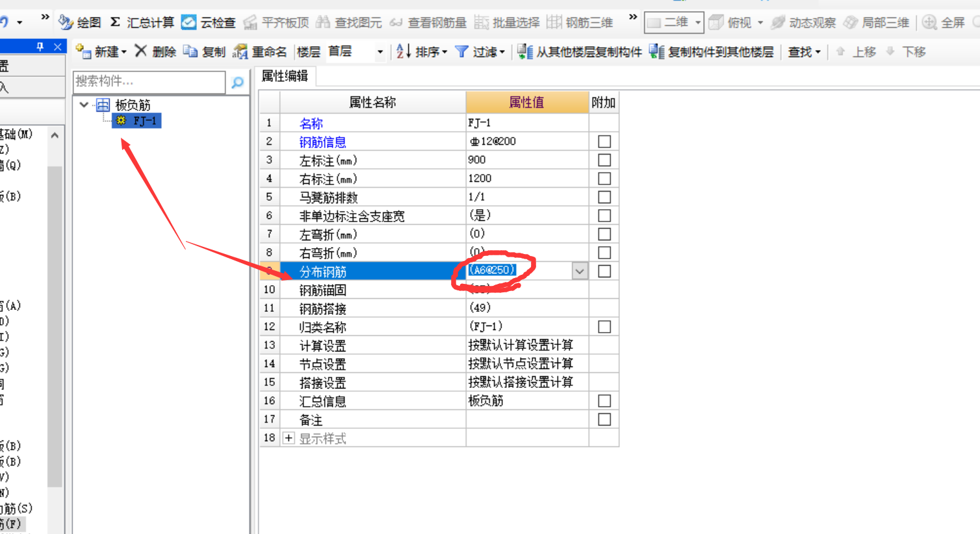
Task: Tick the 马凳筋排数 附加 checkbox
Action: 604,197
